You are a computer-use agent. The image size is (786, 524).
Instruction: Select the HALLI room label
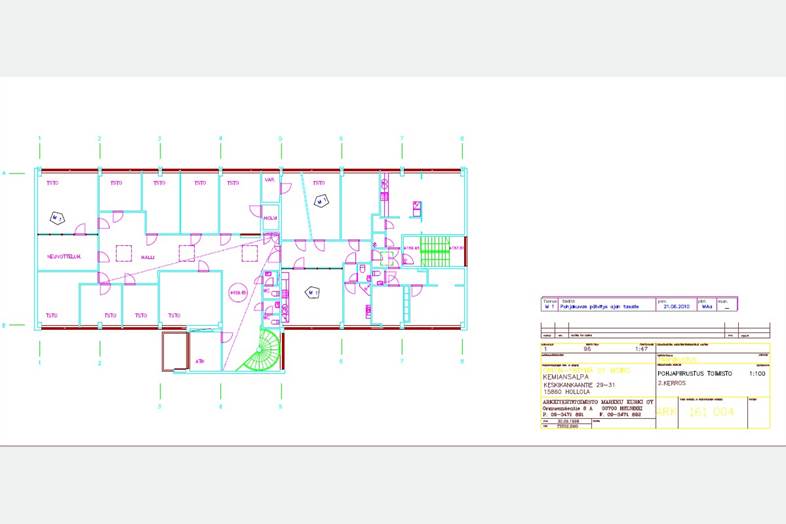click(x=147, y=257)
